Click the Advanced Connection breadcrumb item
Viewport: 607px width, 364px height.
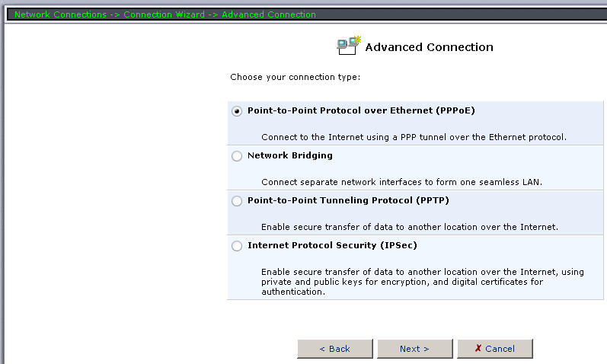pyautogui.click(x=269, y=14)
